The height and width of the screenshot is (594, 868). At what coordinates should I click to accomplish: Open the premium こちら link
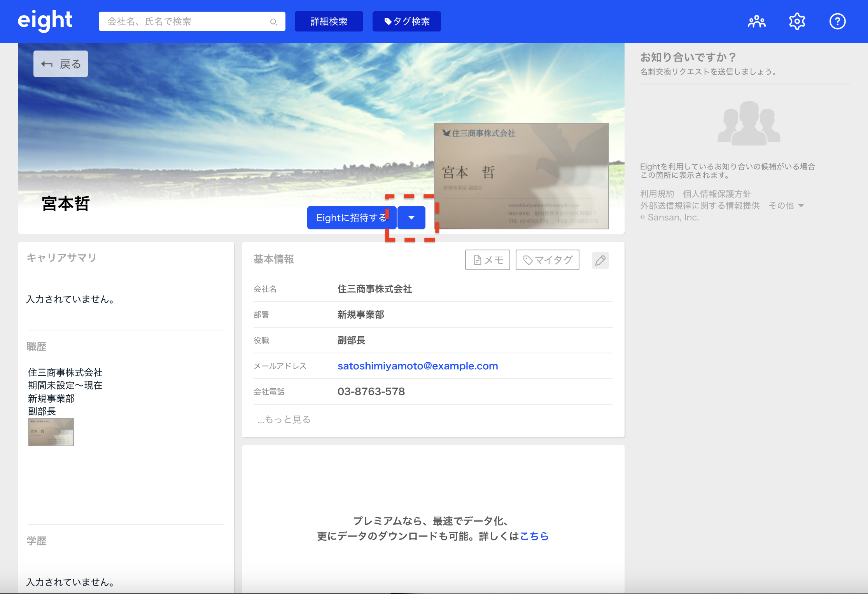click(x=534, y=536)
